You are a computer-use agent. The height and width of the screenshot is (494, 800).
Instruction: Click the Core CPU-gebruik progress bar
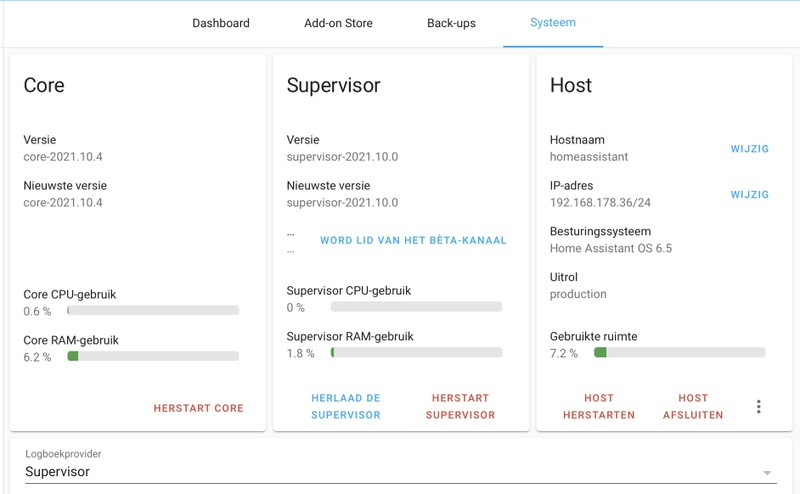coord(153,310)
